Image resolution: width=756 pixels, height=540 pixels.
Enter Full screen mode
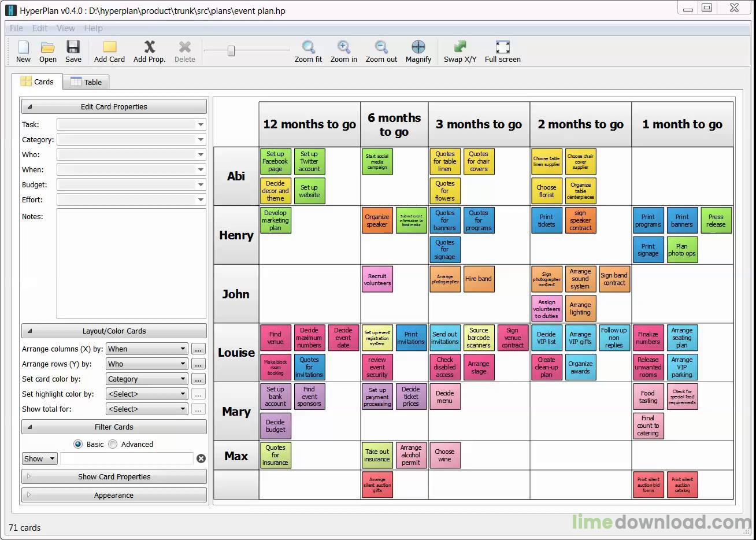[x=503, y=47]
